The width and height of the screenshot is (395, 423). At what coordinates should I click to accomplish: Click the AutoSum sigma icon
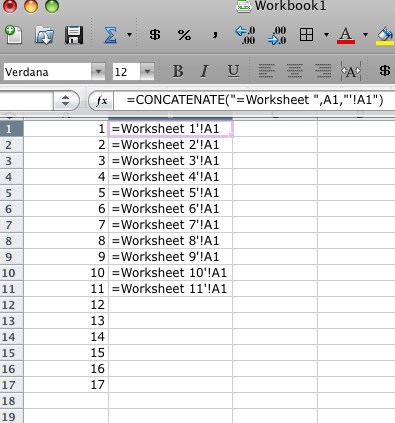tap(111, 35)
